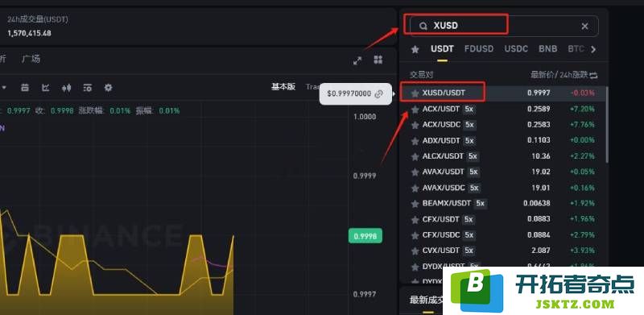Open the indicators list icon
644x315 pixels.
[x=87, y=88]
